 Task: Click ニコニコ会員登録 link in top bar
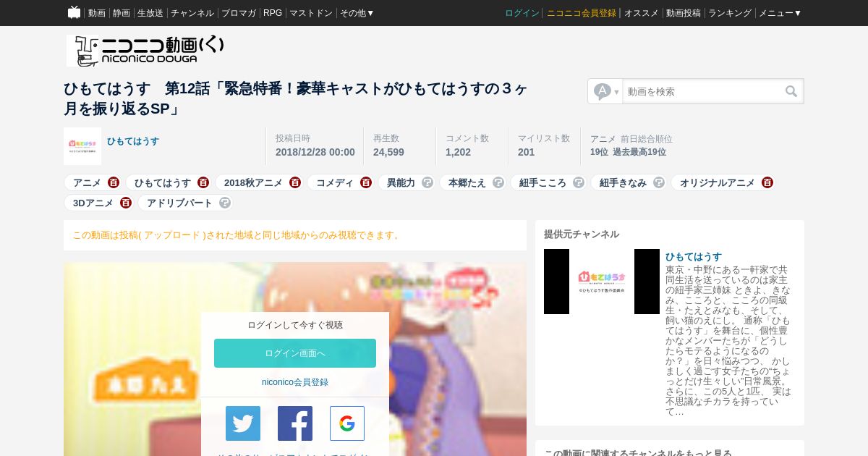click(582, 13)
